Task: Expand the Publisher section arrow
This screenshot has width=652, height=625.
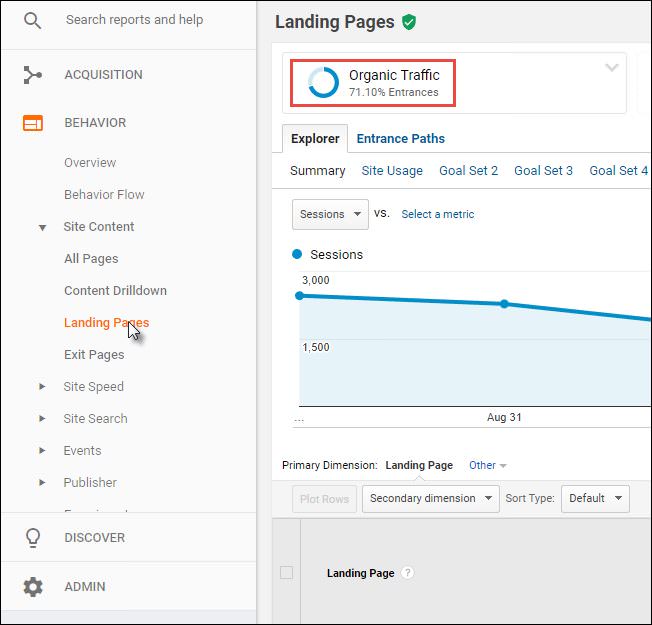Action: pyautogui.click(x=42, y=482)
